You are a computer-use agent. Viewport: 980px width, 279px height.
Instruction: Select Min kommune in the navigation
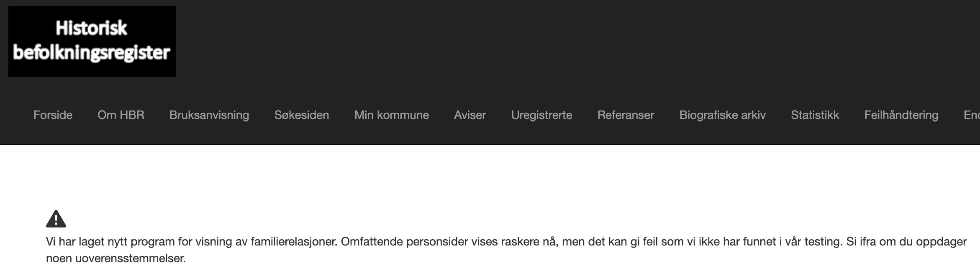(x=392, y=115)
